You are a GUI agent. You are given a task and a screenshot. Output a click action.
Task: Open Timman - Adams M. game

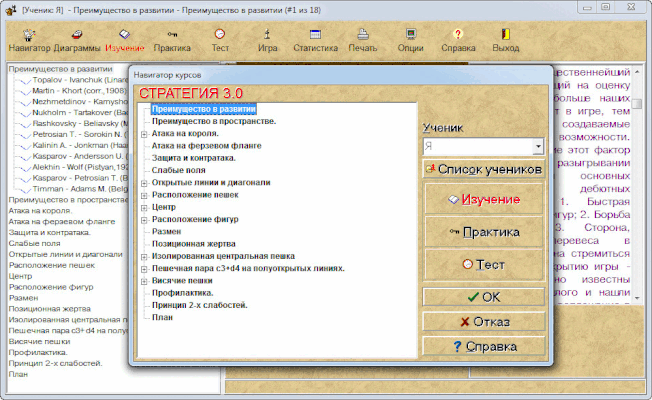click(80, 189)
